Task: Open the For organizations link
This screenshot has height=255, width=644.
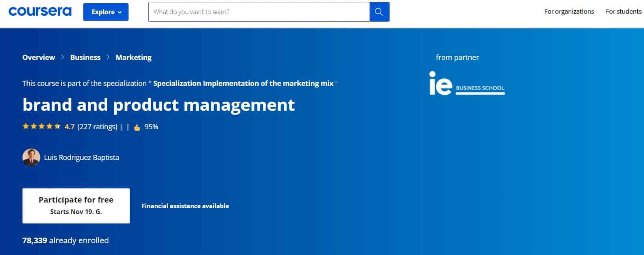Action: (x=569, y=11)
